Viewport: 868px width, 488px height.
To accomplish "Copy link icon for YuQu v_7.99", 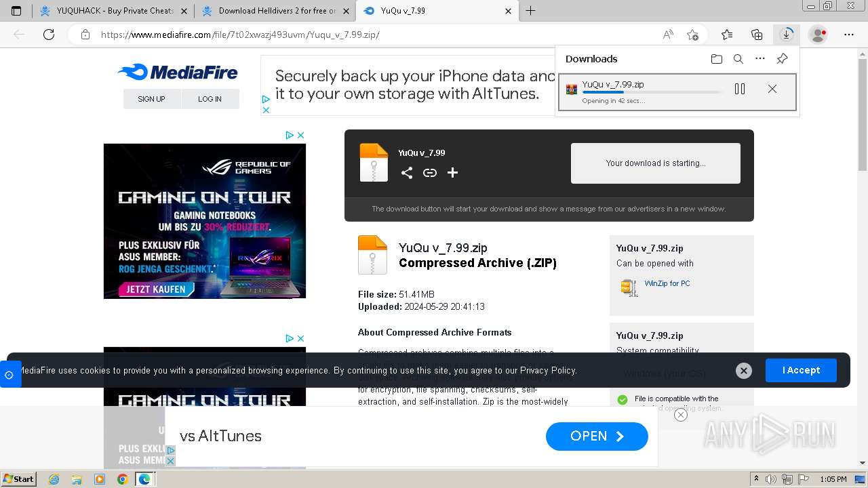I will click(430, 173).
